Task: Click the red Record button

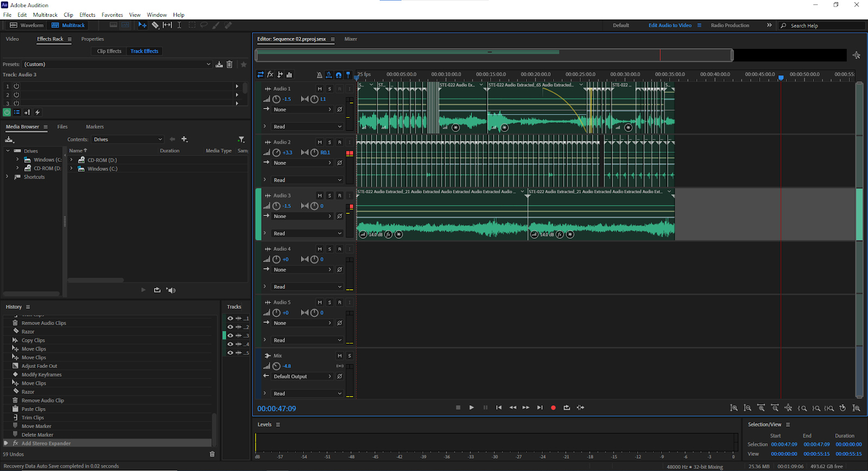Action: (x=553, y=408)
